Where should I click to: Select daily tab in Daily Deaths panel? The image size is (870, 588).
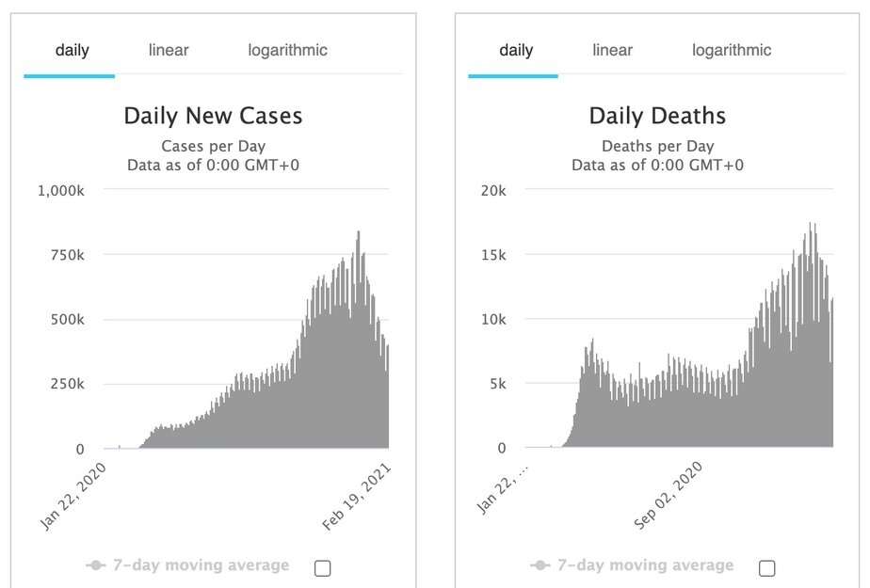pos(516,50)
